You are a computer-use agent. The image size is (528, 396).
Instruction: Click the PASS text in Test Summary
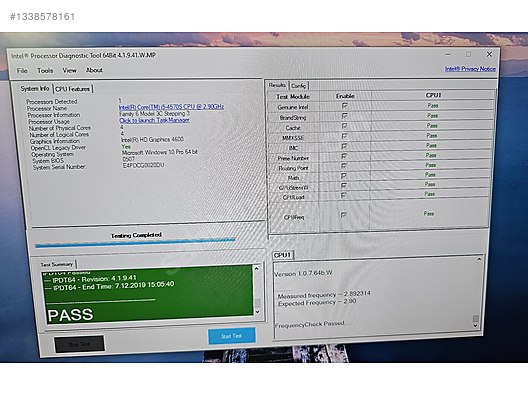click(70, 315)
